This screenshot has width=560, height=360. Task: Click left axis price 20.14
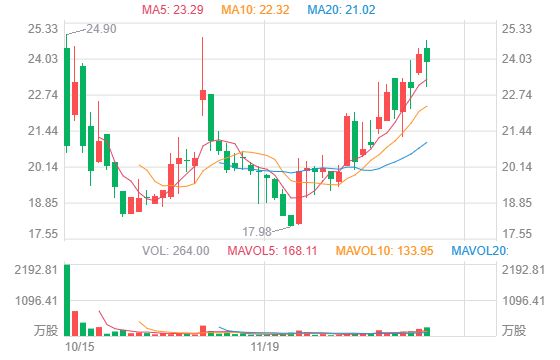[x=43, y=167]
